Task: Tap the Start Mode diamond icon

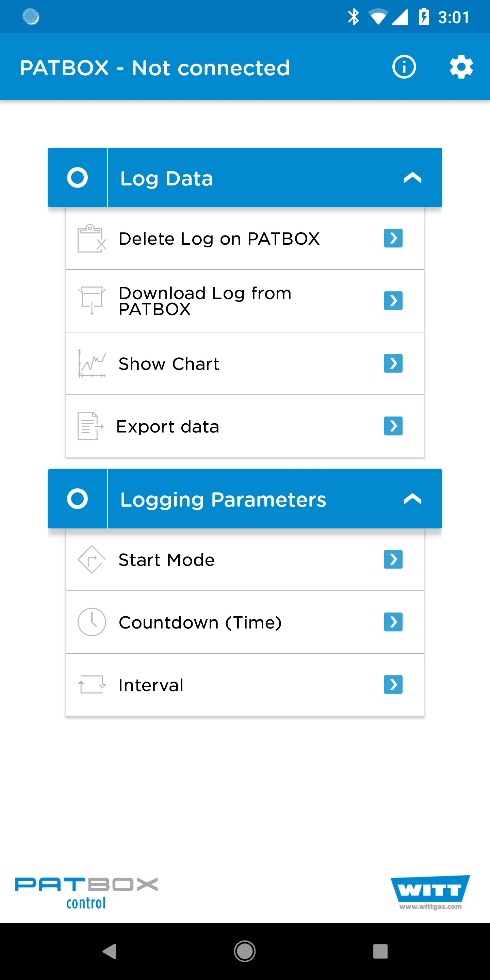Action: pos(92,559)
